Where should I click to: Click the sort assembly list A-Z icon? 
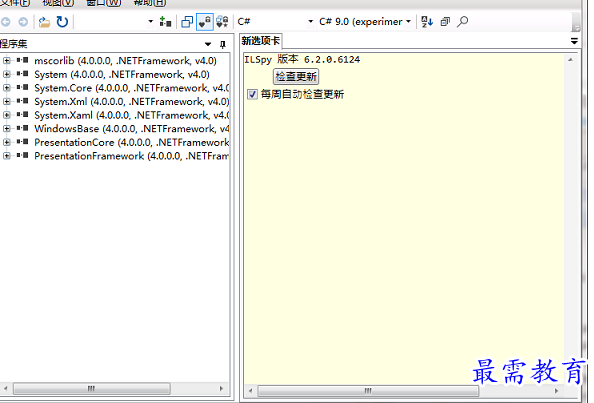[427, 22]
